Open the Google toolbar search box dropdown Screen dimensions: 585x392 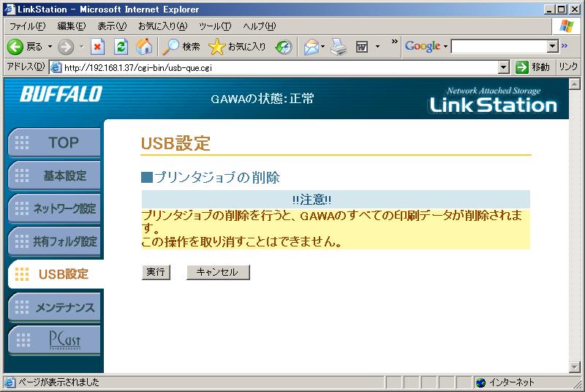click(x=553, y=47)
